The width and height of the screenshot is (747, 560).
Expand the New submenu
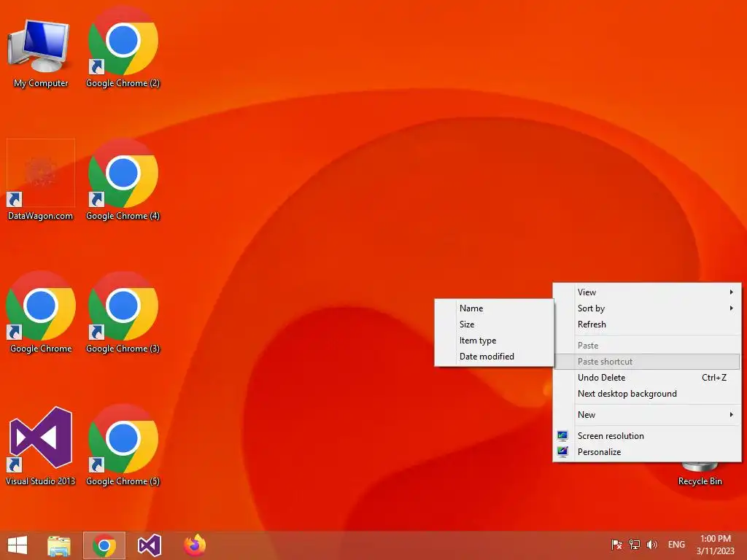pyautogui.click(x=647, y=415)
